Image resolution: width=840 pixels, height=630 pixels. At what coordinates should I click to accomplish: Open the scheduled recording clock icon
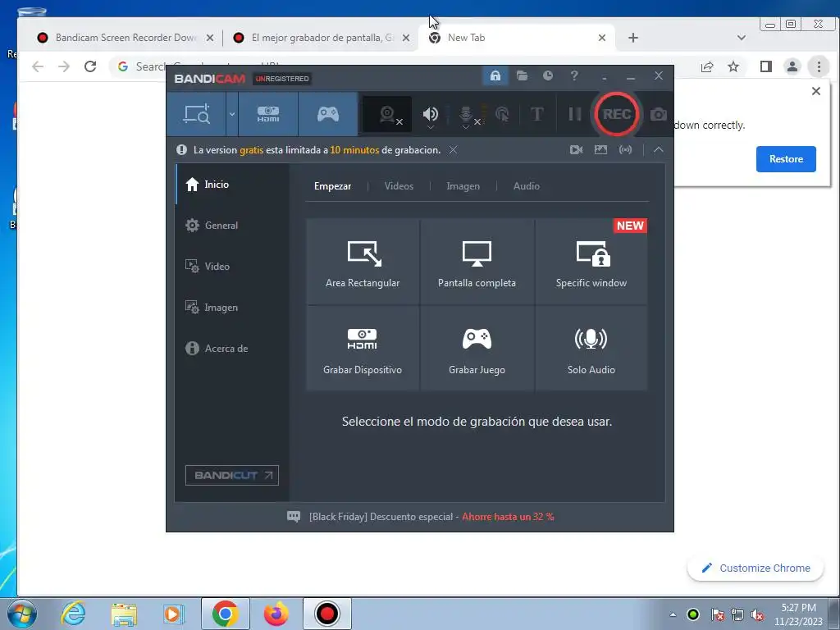point(547,76)
